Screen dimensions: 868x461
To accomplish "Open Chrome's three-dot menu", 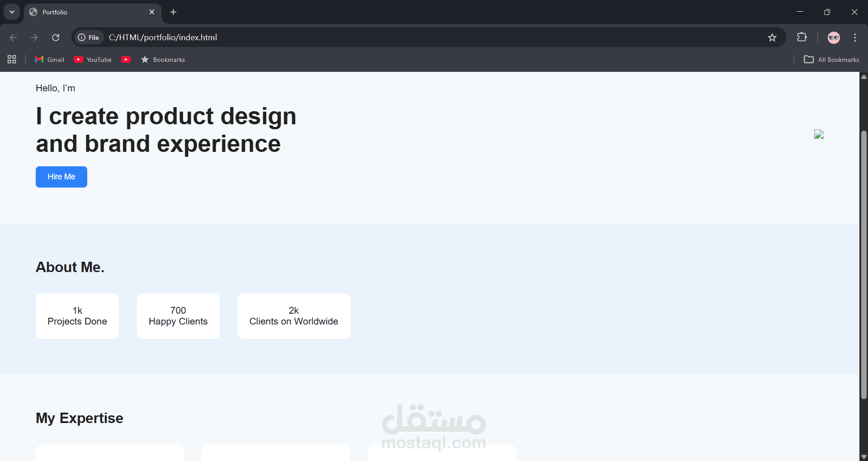I will tap(855, 37).
